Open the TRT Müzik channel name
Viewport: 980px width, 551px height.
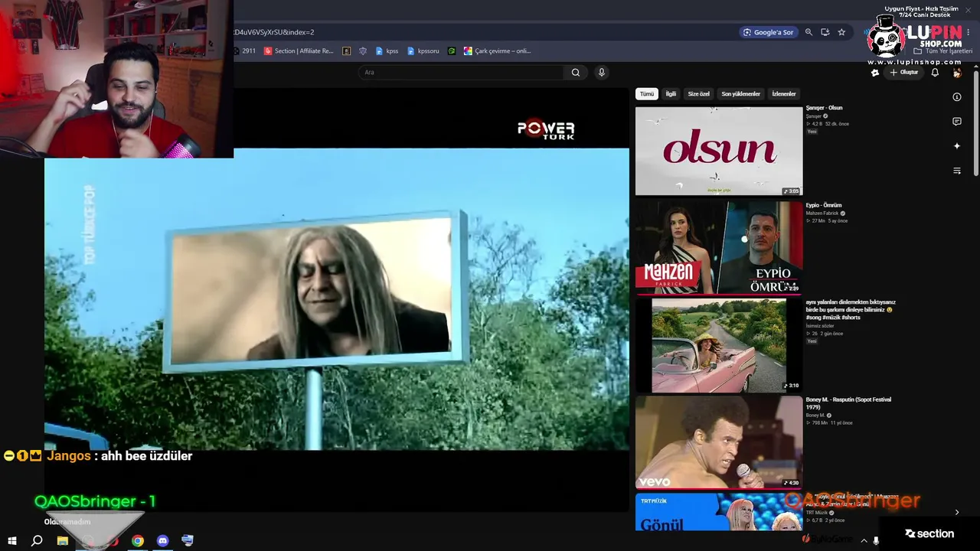(817, 513)
